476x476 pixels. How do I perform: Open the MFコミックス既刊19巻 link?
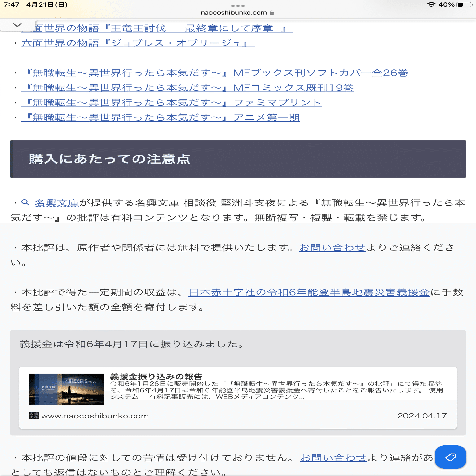pyautogui.click(x=187, y=88)
